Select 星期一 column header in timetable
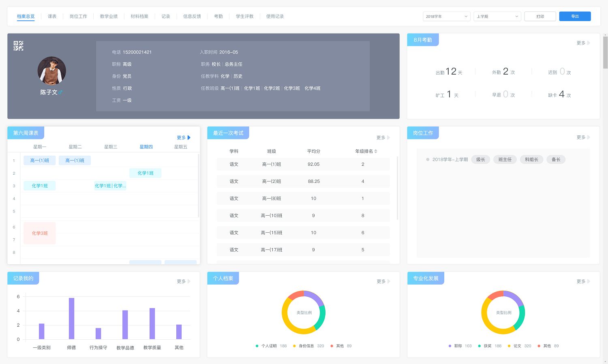 [40, 147]
